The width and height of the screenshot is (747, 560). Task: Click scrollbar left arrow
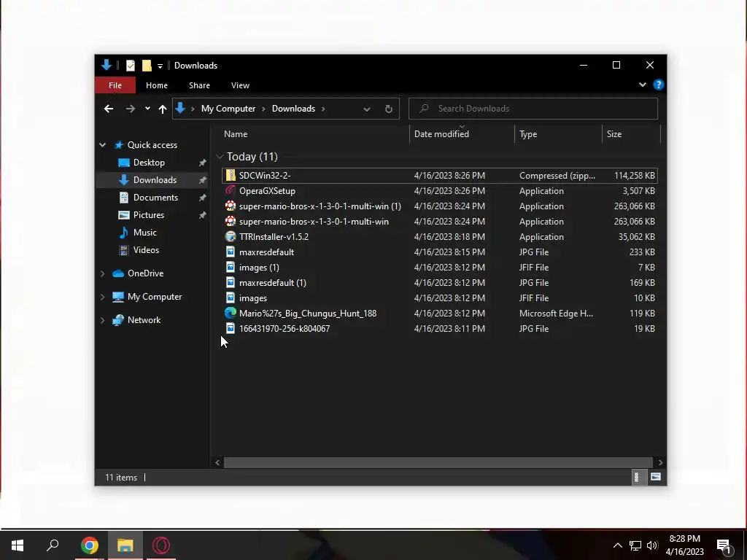217,462
